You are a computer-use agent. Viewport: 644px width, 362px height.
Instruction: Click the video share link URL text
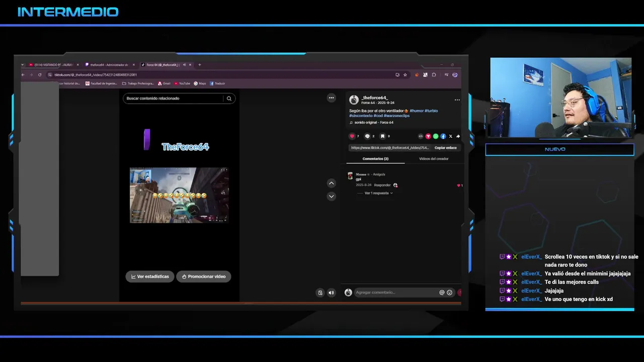point(390,148)
